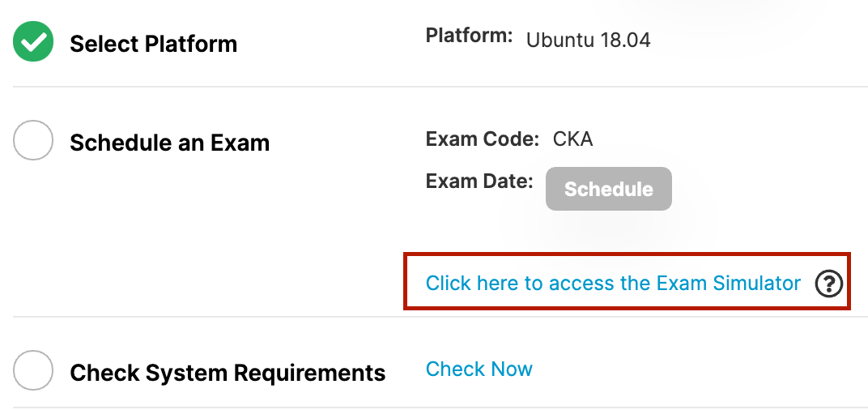Click the Schedule an Exam step title
This screenshot has height=410, width=868.
pos(169,143)
